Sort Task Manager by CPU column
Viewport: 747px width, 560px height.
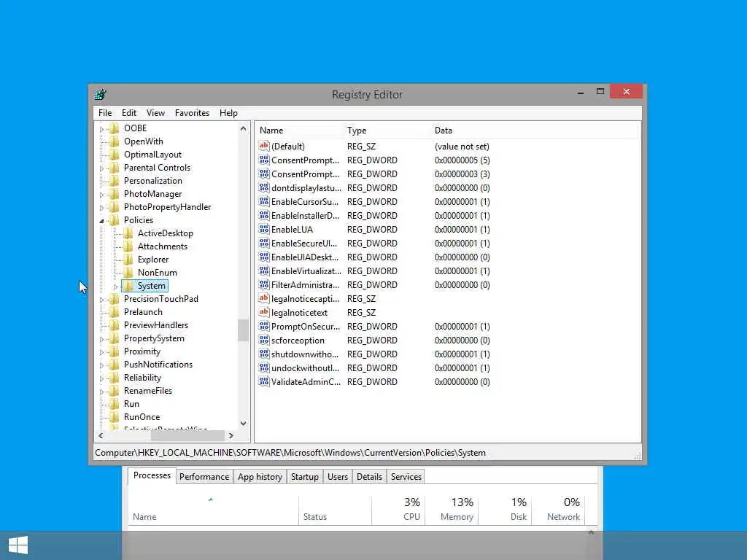point(398,510)
